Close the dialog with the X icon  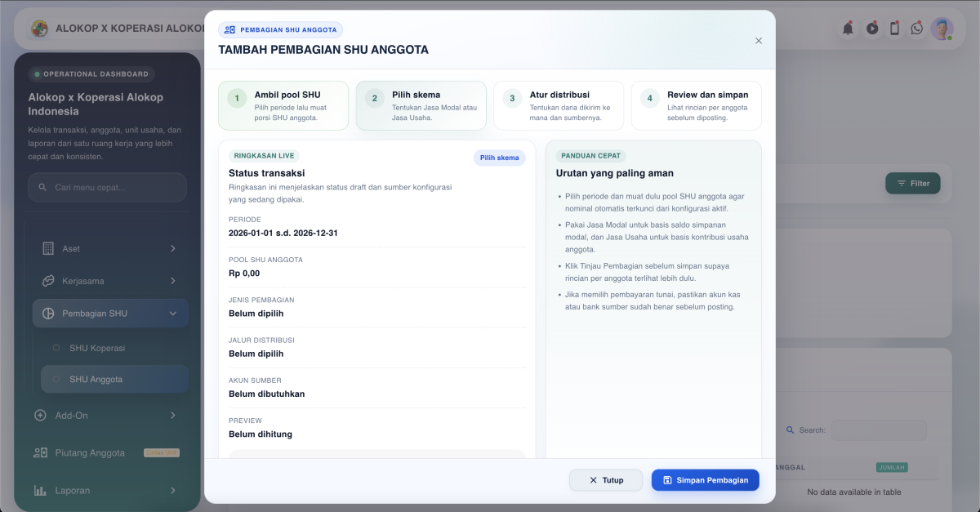759,41
